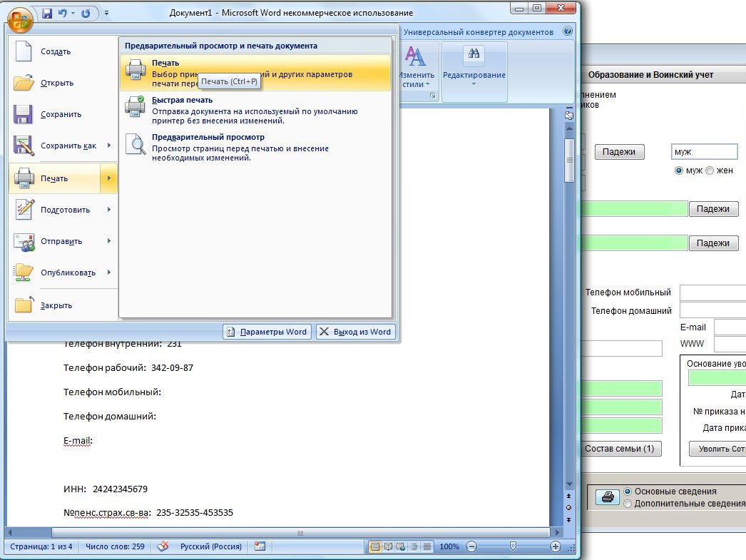Image resolution: width=746 pixels, height=560 pixels.
Task: Click previous page double-arrow button
Action: coord(568,496)
